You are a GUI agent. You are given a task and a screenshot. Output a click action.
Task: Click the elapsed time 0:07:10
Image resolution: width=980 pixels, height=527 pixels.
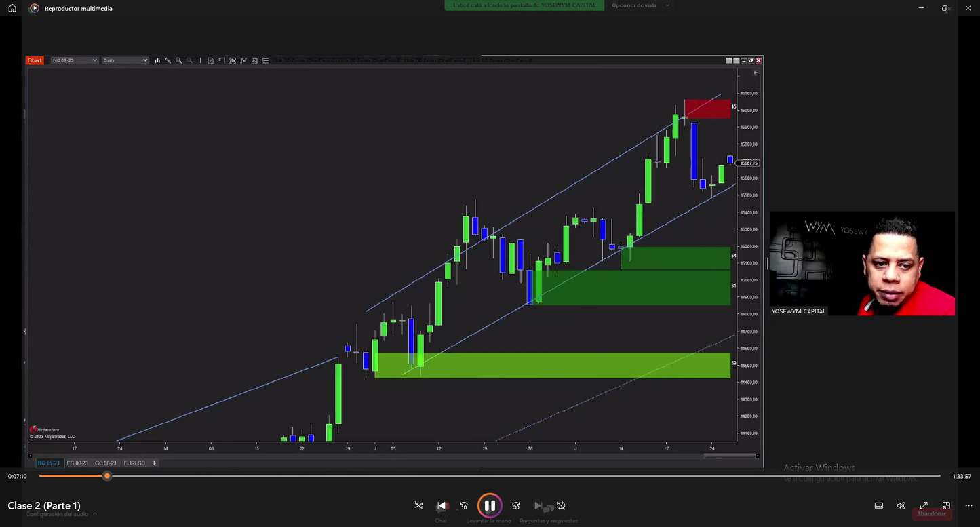tap(18, 477)
